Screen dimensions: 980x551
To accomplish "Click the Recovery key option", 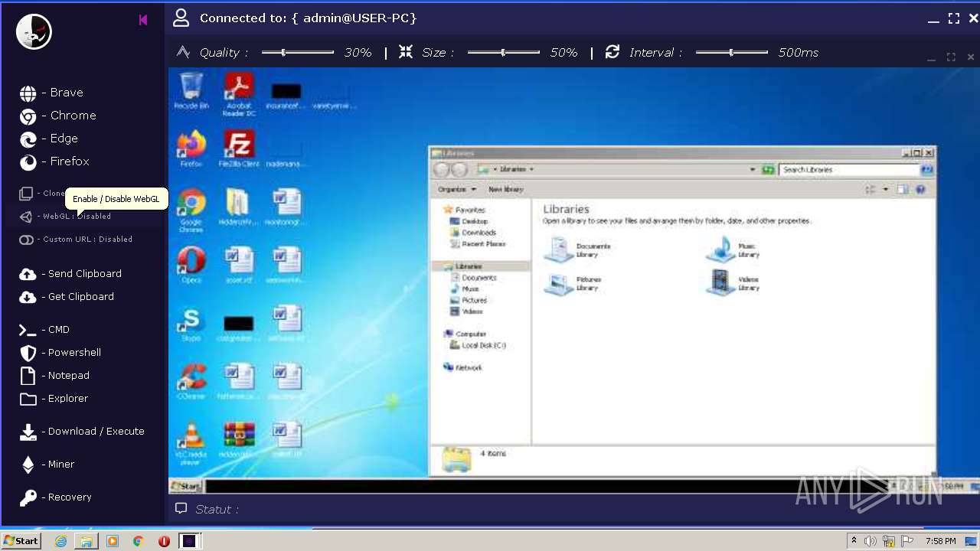I will [x=56, y=497].
